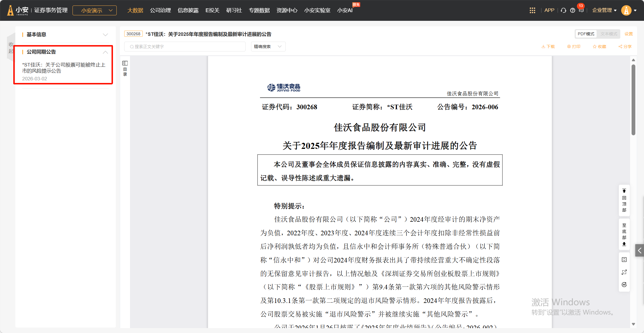
Task: Open the 精确搜索 search type dropdown
Action: (x=268, y=47)
